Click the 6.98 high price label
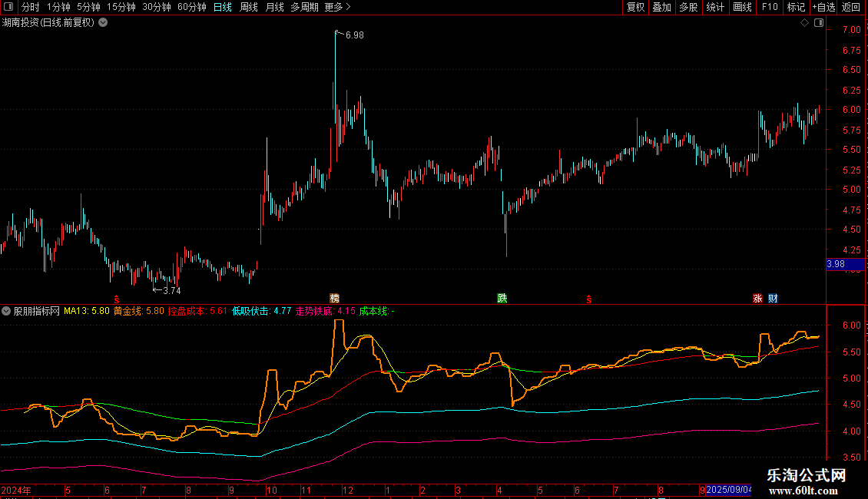The image size is (868, 499). pos(354,35)
